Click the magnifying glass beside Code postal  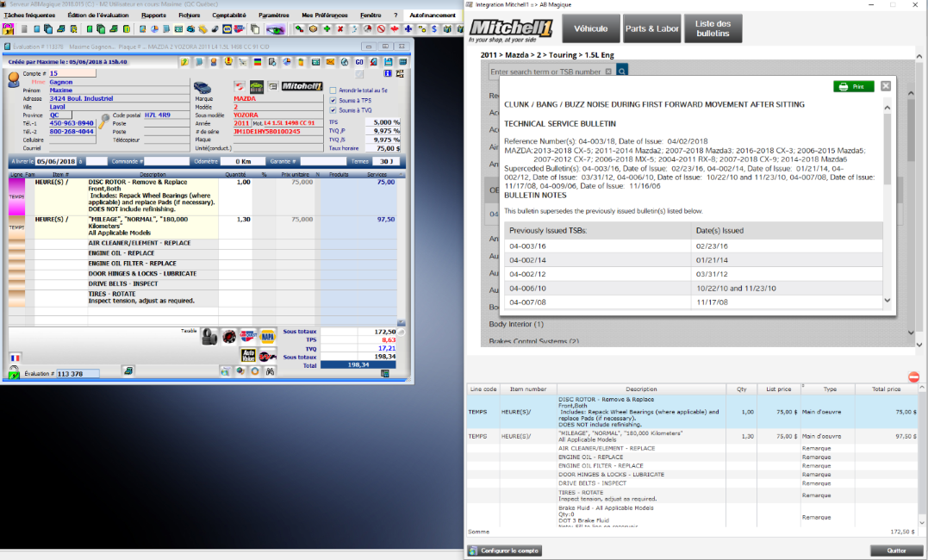(104, 121)
